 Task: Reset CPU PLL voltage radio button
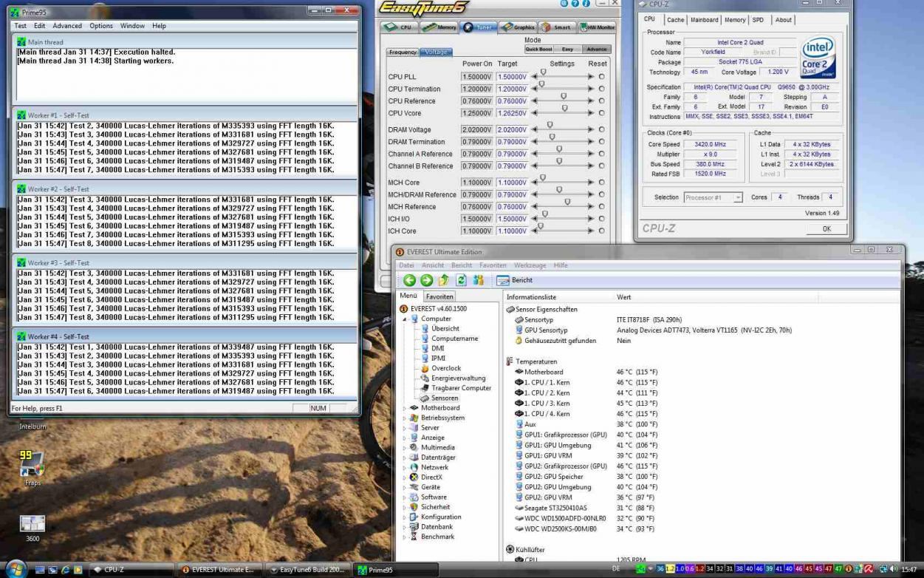[x=601, y=77]
